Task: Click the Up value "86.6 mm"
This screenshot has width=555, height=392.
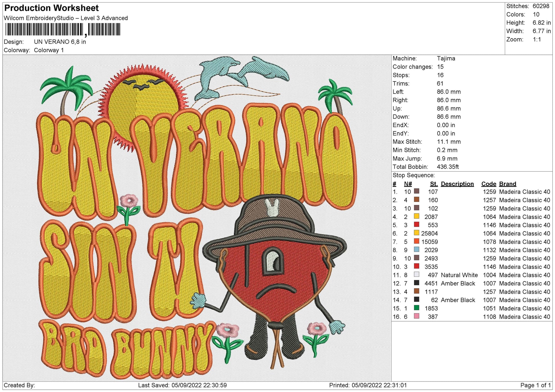Action: [x=449, y=108]
